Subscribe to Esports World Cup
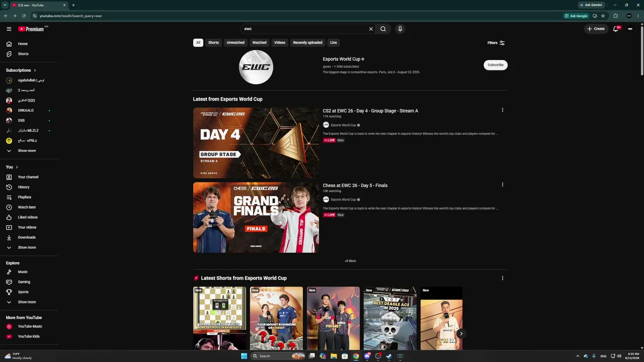The height and width of the screenshot is (362, 644). point(496,65)
